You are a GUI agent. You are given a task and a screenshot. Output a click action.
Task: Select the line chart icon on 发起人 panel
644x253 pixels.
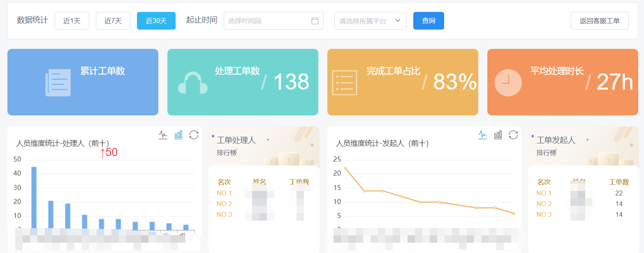pyautogui.click(x=482, y=135)
